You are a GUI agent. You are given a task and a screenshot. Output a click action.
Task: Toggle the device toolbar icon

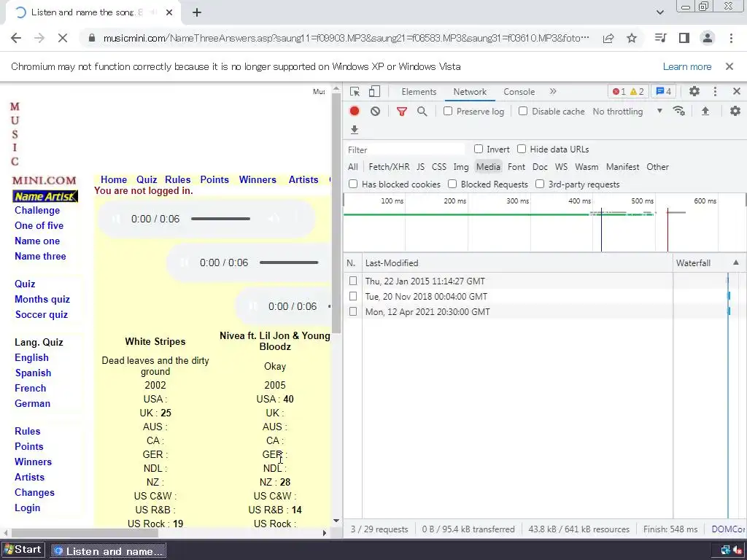[374, 91]
